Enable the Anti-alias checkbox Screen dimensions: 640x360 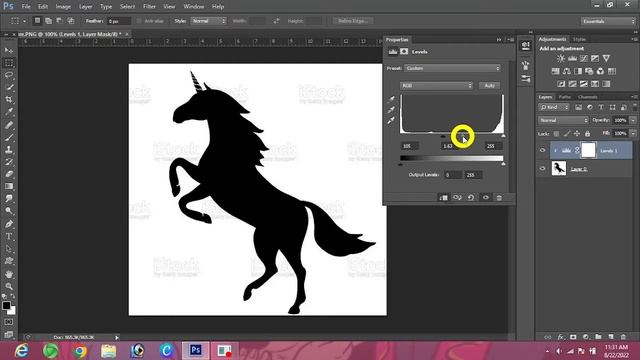tap(139, 21)
